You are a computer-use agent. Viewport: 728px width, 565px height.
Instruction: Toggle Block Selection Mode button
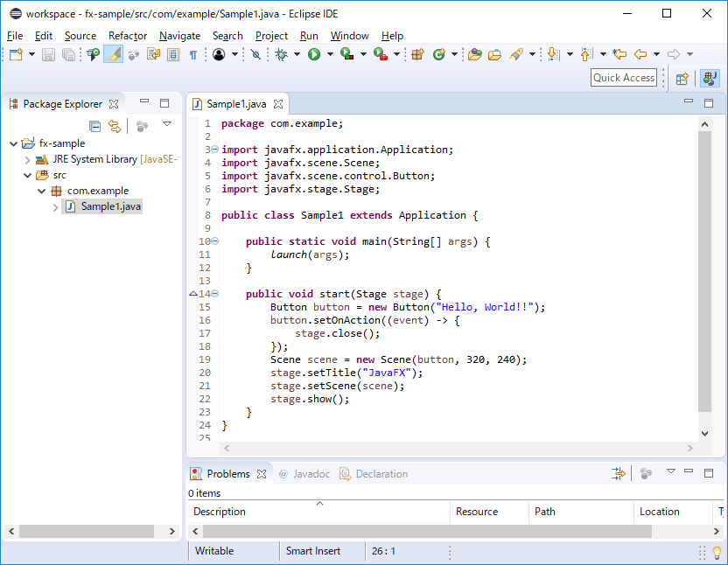coord(173,54)
